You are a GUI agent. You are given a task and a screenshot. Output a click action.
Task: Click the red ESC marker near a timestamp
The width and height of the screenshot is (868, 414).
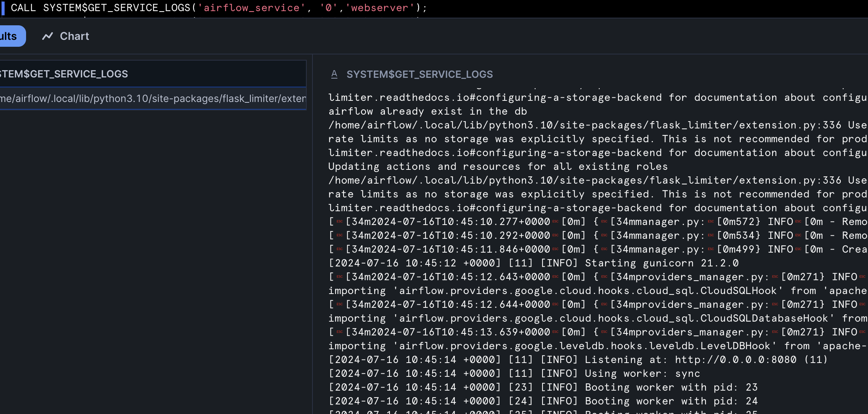(x=555, y=221)
